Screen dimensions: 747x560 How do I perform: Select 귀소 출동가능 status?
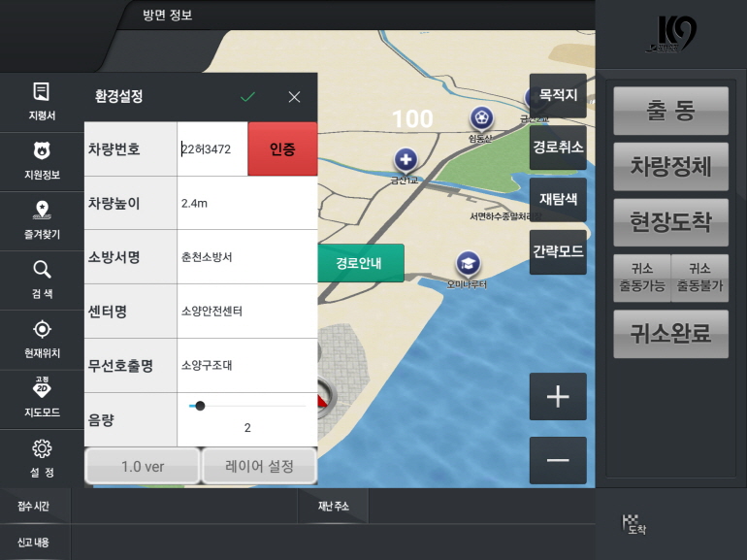641,279
